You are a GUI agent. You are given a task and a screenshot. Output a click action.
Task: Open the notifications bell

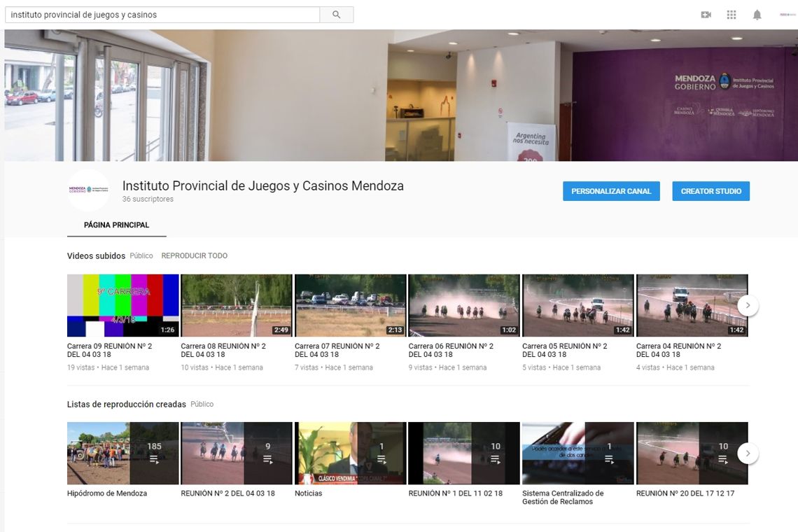pos(757,15)
